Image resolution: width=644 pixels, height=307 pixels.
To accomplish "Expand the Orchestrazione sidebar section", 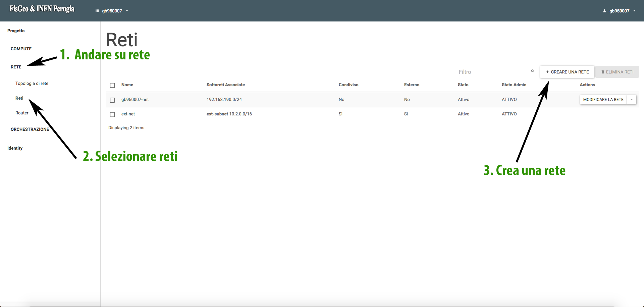I will pyautogui.click(x=30, y=130).
